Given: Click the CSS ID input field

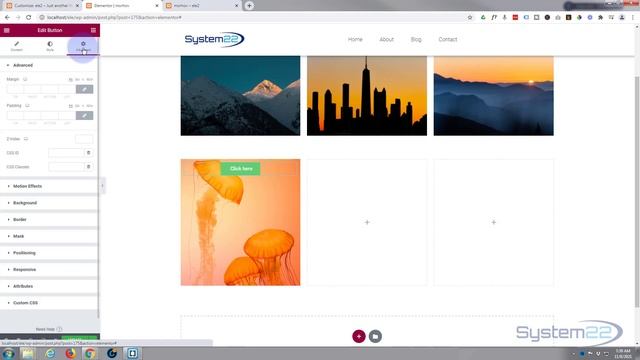Looking at the screenshot, I should pyautogui.click(x=66, y=153).
